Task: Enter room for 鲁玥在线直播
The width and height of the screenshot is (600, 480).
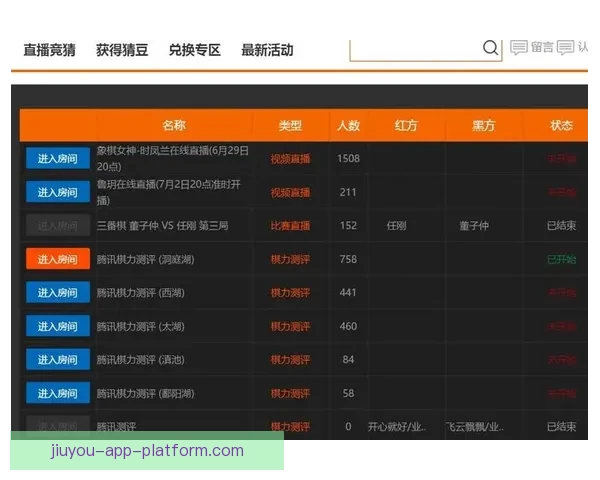Action: click(x=58, y=192)
